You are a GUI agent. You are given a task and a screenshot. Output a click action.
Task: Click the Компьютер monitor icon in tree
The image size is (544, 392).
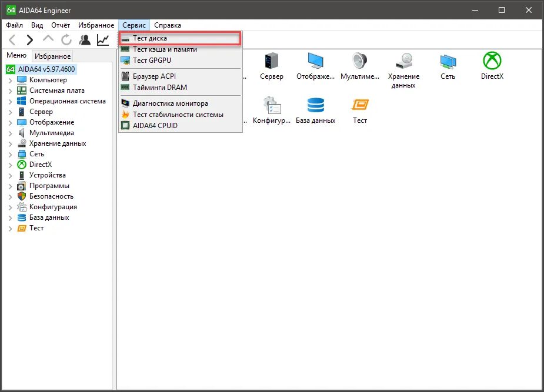[22, 80]
